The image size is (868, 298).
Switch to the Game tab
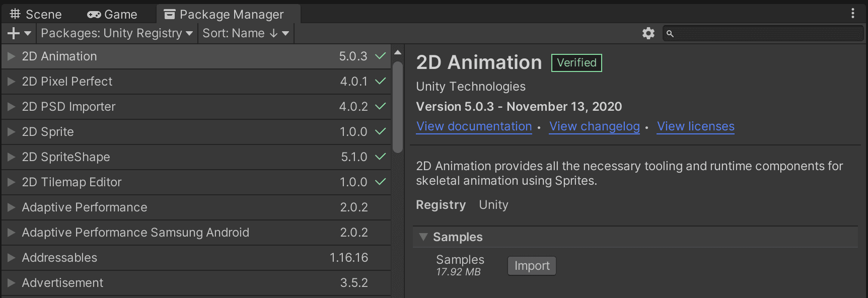coord(112,14)
